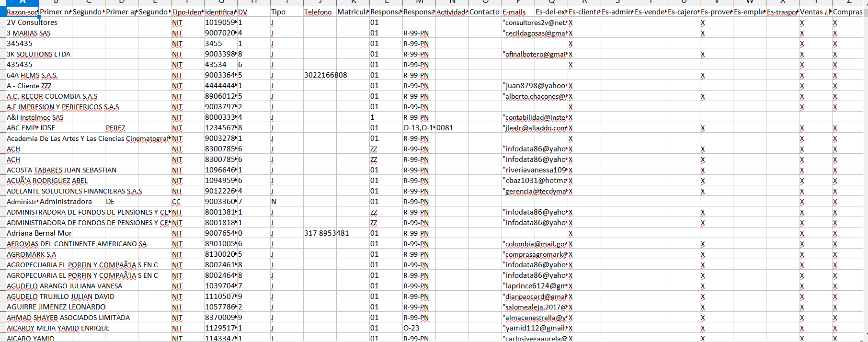Viewport: 868px width, 342px height.
Task: Click AGUDELO TRUJILLO JULIAN DAVID cell
Action: pyautogui.click(x=23, y=296)
